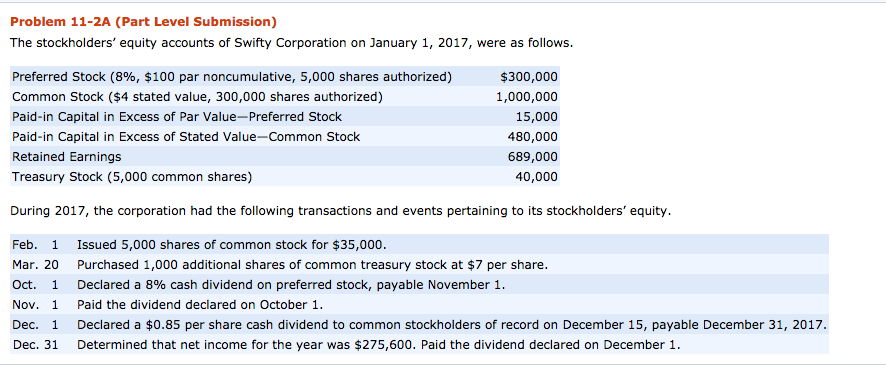This screenshot has width=886, height=365.
Task: Click the $300,000 preferred stock amount
Action: (529, 77)
